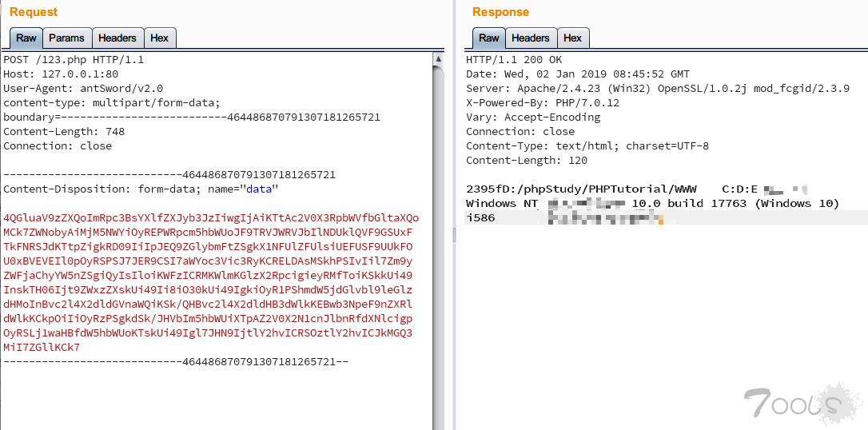Open the Request Params tab

click(x=67, y=38)
